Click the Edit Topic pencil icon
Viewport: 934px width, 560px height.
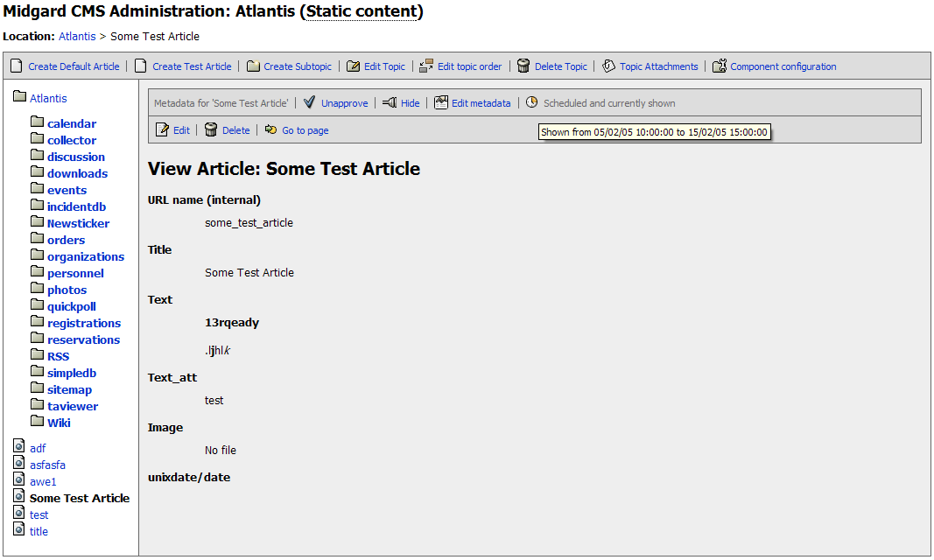pos(354,66)
